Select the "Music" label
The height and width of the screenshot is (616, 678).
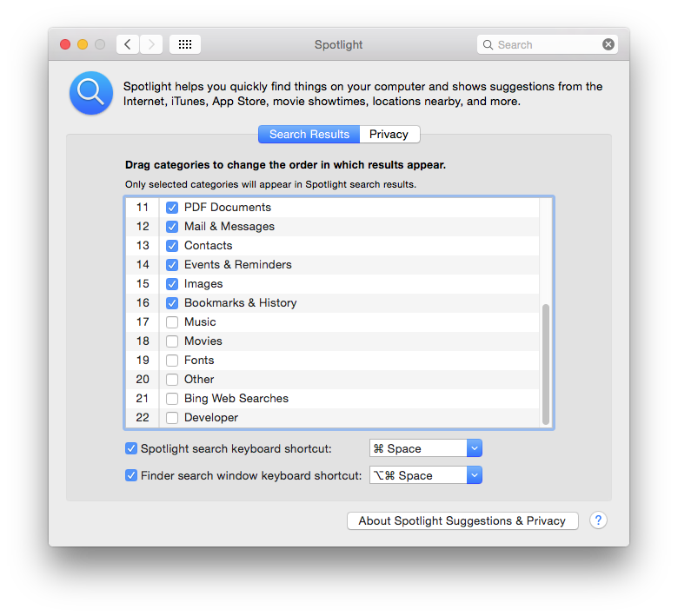click(x=200, y=322)
